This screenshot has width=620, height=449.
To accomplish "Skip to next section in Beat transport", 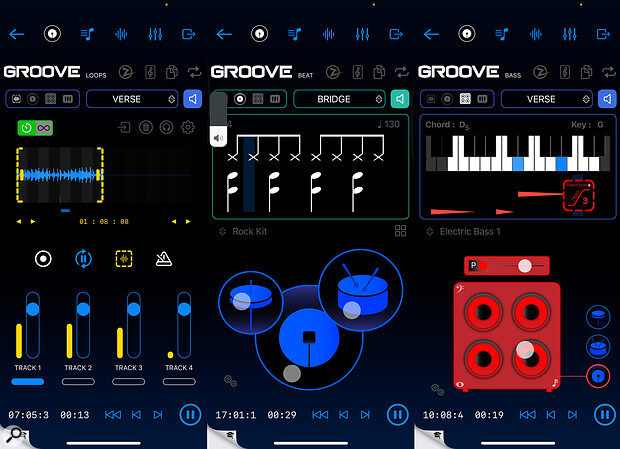I will [365, 415].
